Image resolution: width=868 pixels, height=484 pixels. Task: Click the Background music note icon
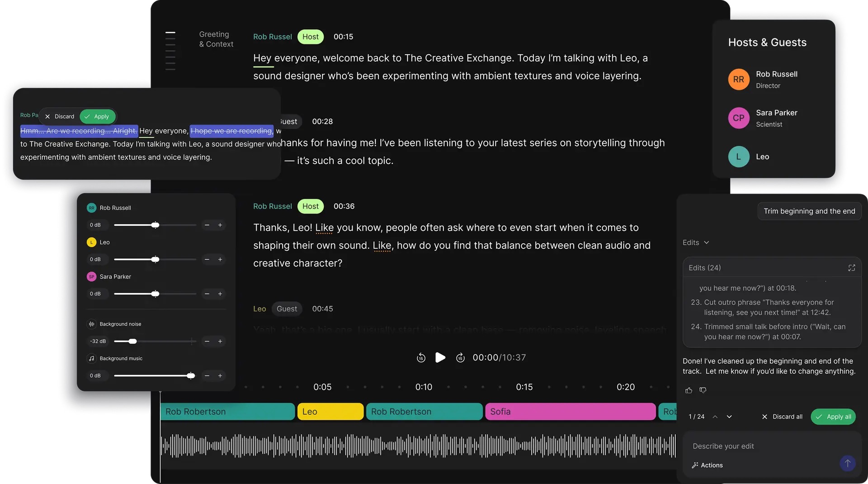pos(92,359)
